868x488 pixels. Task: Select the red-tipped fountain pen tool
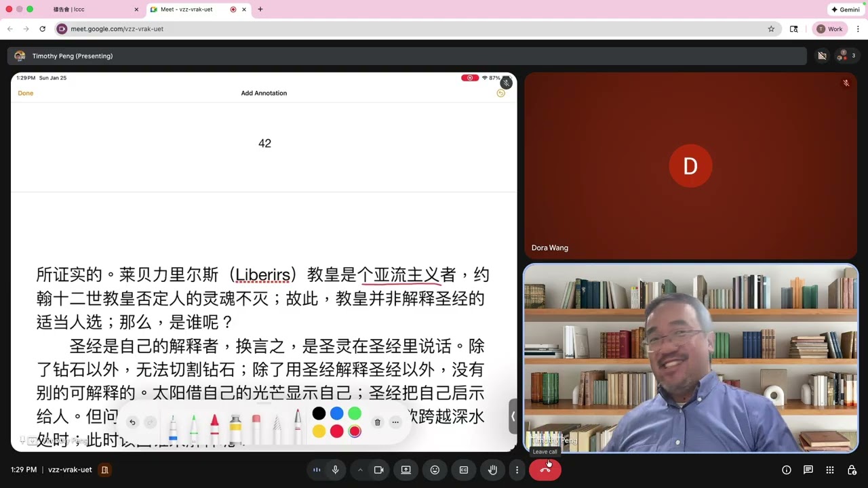(x=297, y=426)
